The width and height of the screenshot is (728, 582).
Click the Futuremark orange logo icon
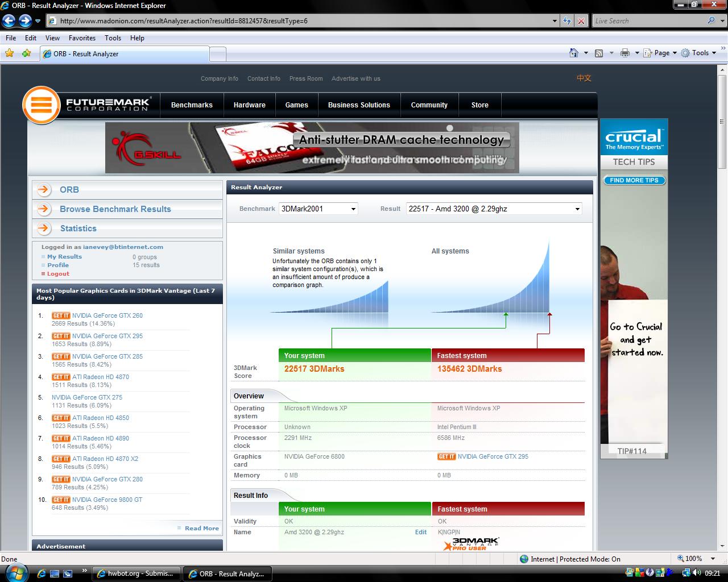point(41,105)
